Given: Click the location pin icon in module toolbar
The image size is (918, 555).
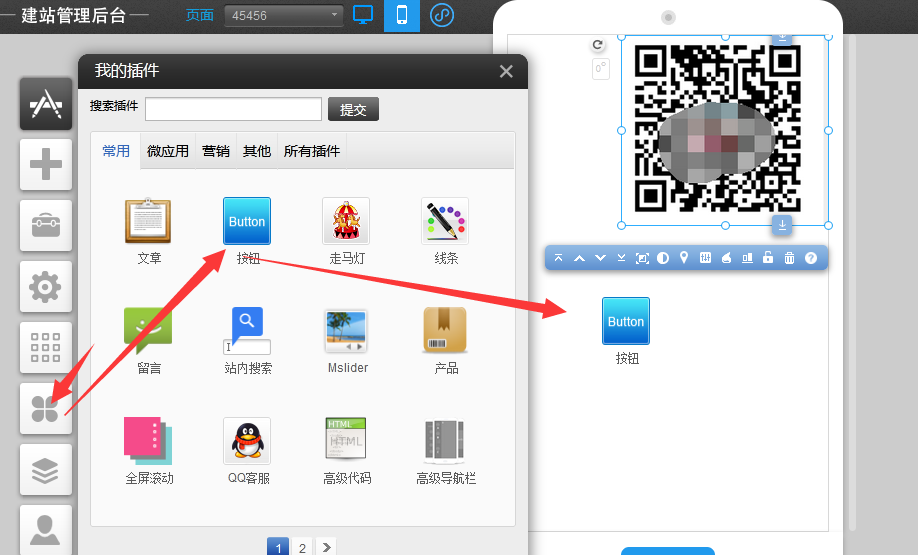Looking at the screenshot, I should pos(684,258).
